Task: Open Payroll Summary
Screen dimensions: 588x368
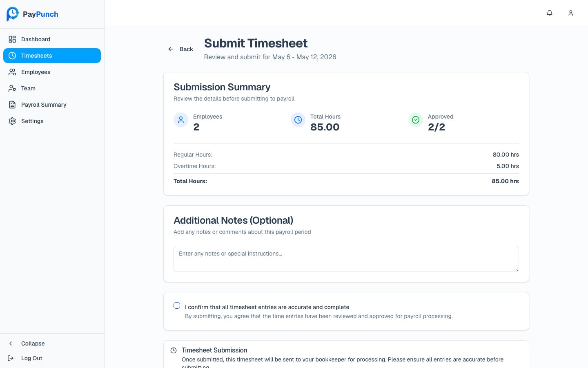Action: point(52,105)
